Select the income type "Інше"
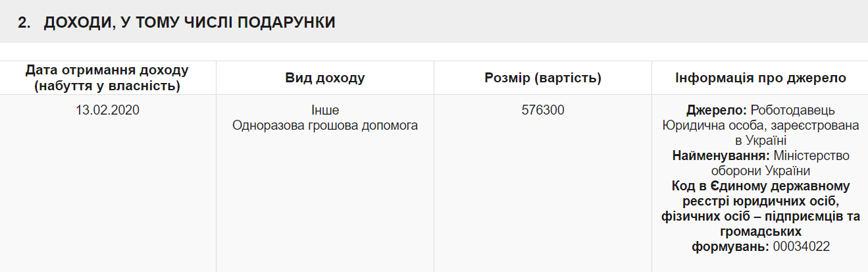This screenshot has width=868, height=272. point(325,110)
